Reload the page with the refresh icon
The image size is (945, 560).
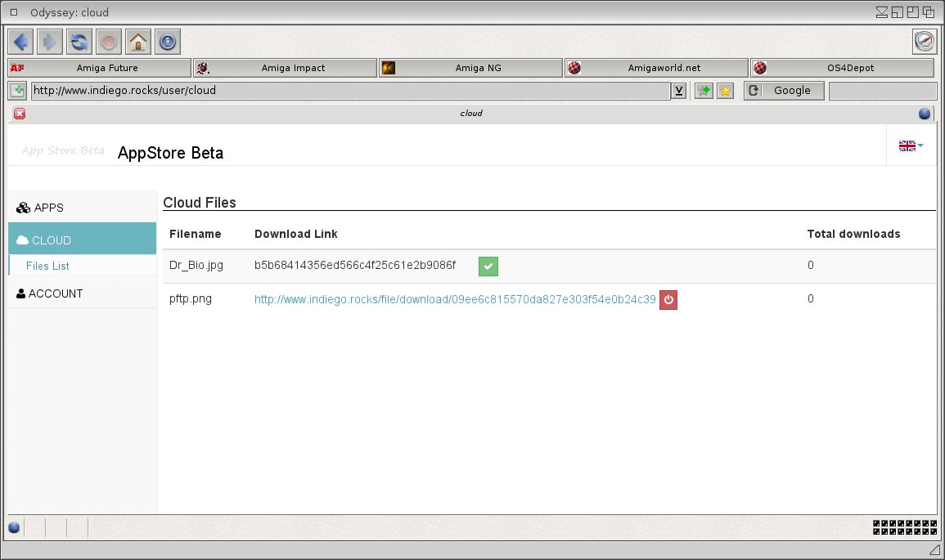[x=79, y=43]
